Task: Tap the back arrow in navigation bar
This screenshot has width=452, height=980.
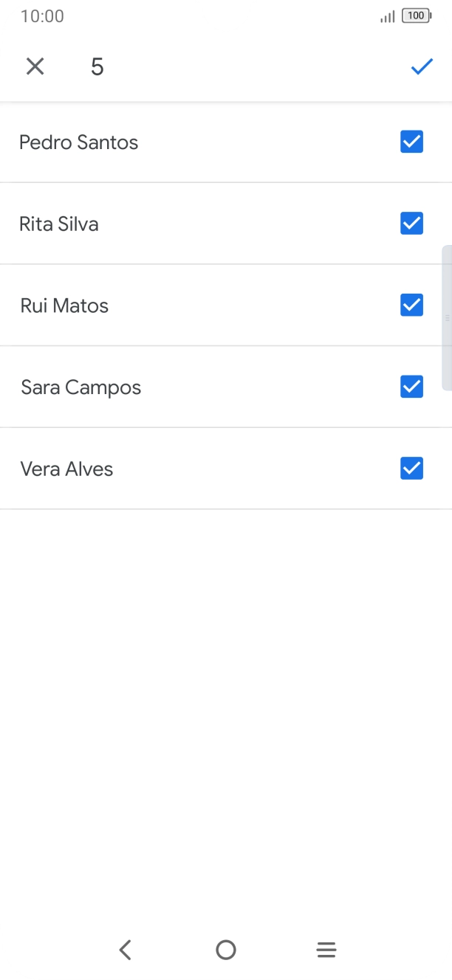Action: (126, 950)
